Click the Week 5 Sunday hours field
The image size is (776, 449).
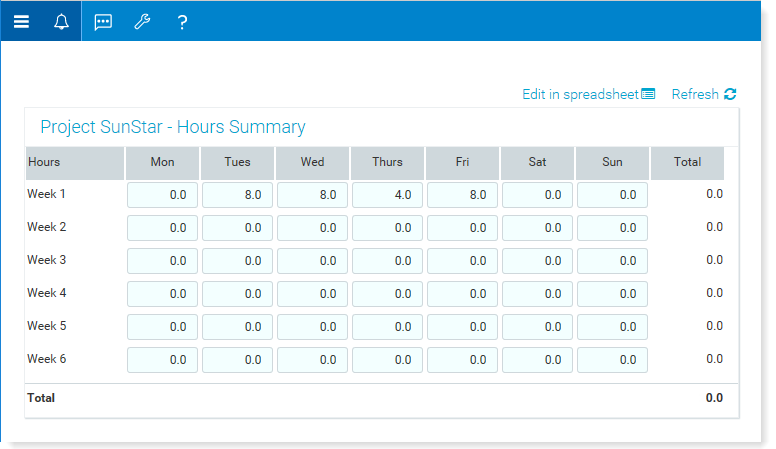[x=612, y=327]
